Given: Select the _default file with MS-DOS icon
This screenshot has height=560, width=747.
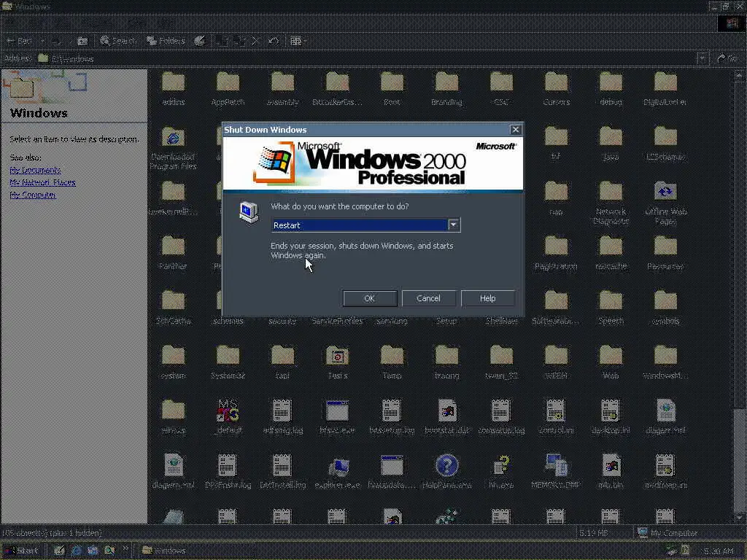Looking at the screenshot, I should [x=228, y=417].
